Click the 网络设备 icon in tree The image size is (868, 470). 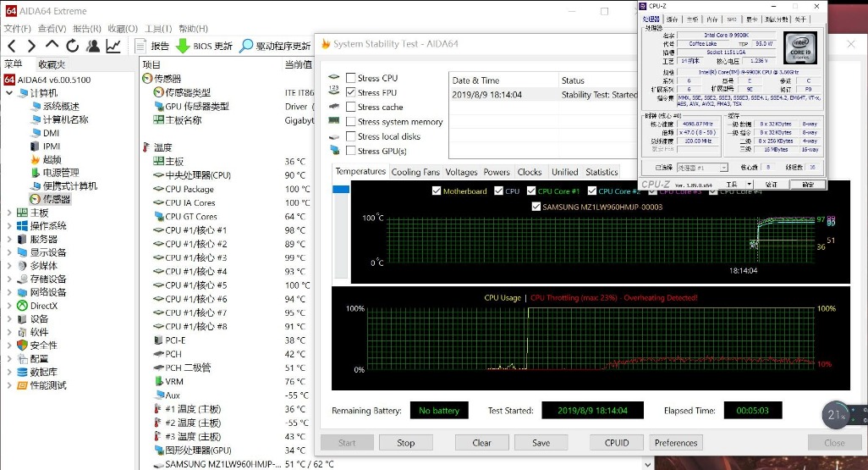point(22,292)
